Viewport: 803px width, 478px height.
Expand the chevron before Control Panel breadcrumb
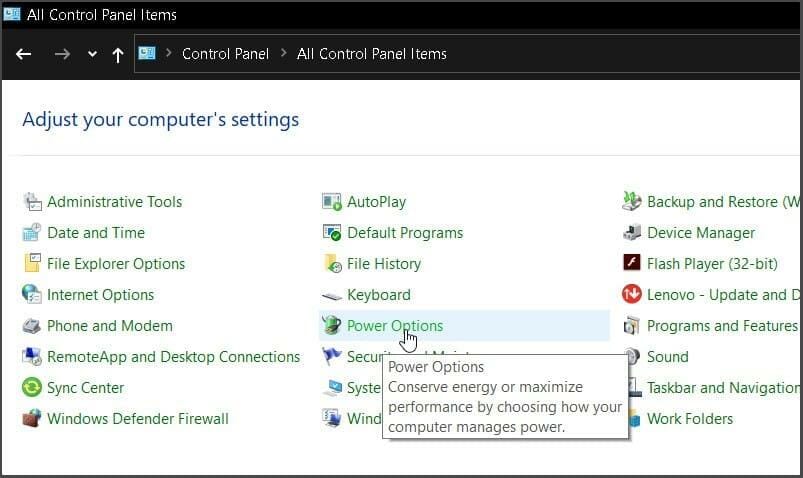coord(168,53)
